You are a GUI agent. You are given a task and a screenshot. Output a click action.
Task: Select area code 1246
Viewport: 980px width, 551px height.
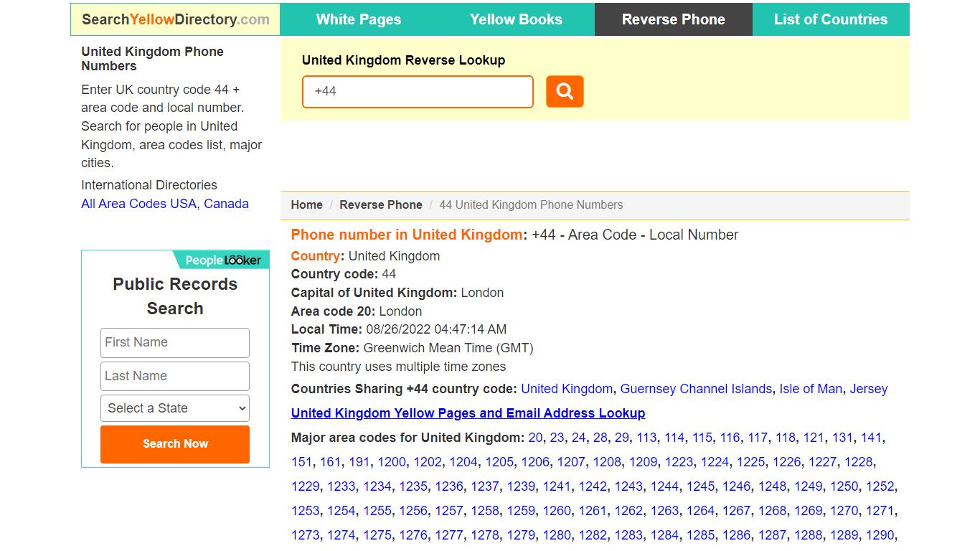pyautogui.click(x=736, y=486)
